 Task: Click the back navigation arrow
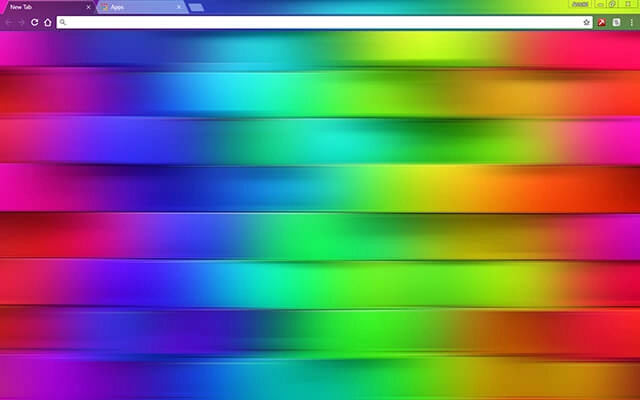9,22
